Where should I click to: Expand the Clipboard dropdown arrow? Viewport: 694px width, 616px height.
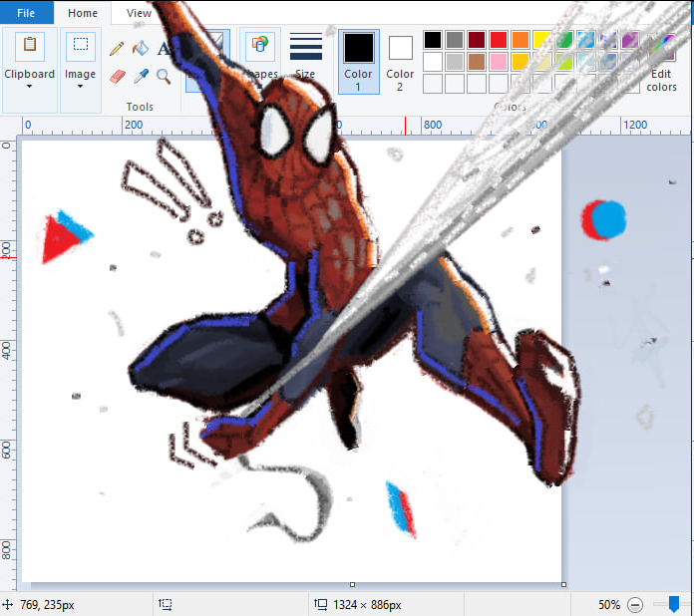[29, 87]
